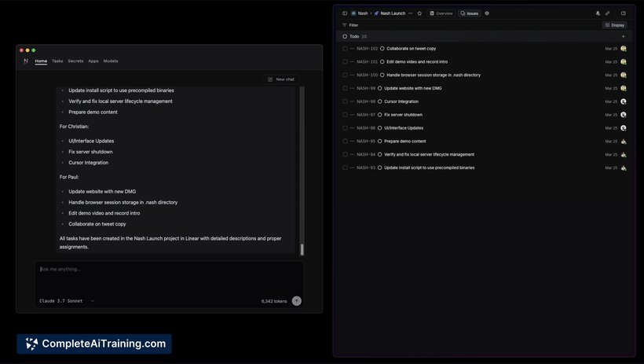
Task: Switch to the Apps tab
Action: point(93,61)
